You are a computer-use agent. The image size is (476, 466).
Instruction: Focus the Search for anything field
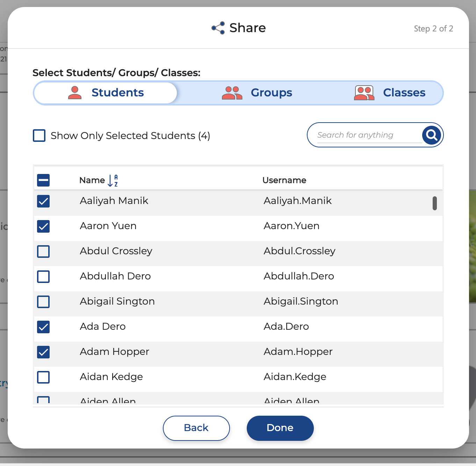click(x=367, y=135)
